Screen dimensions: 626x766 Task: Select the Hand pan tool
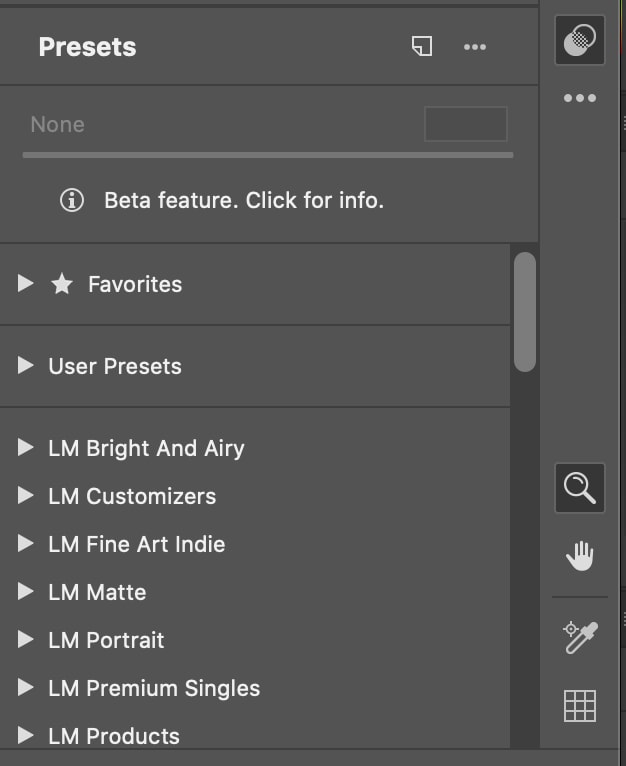tap(580, 555)
